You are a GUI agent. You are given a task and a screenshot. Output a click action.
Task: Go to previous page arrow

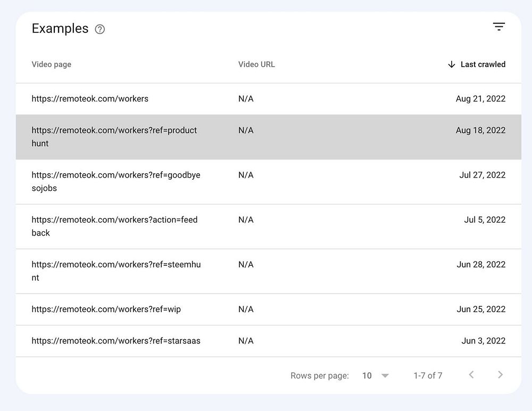click(x=471, y=375)
